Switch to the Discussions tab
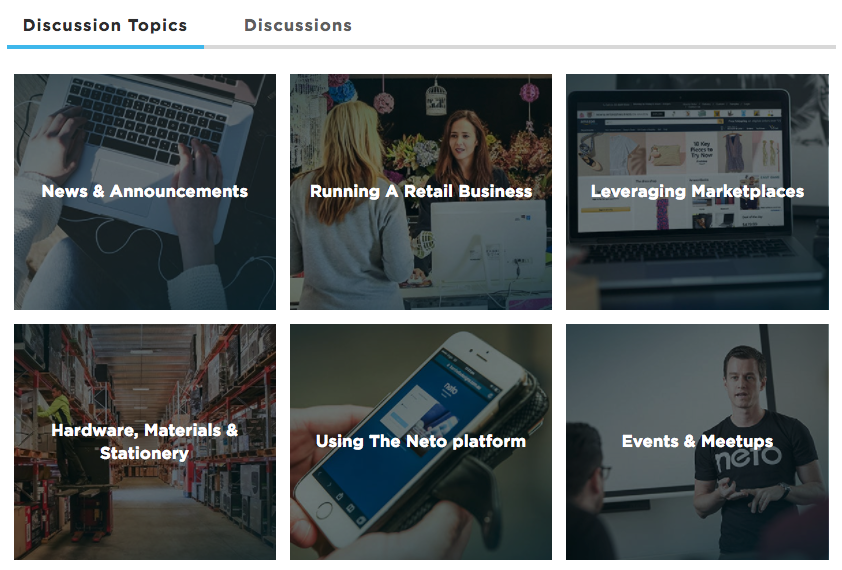This screenshot has width=842, height=570. tap(298, 25)
